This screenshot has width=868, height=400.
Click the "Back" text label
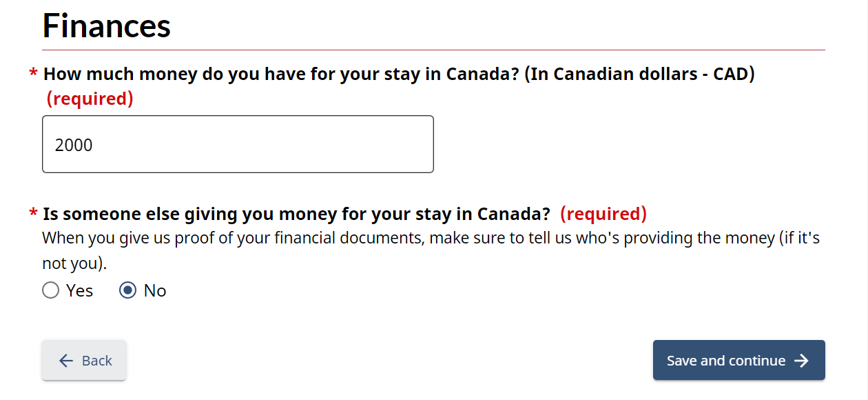point(97,361)
